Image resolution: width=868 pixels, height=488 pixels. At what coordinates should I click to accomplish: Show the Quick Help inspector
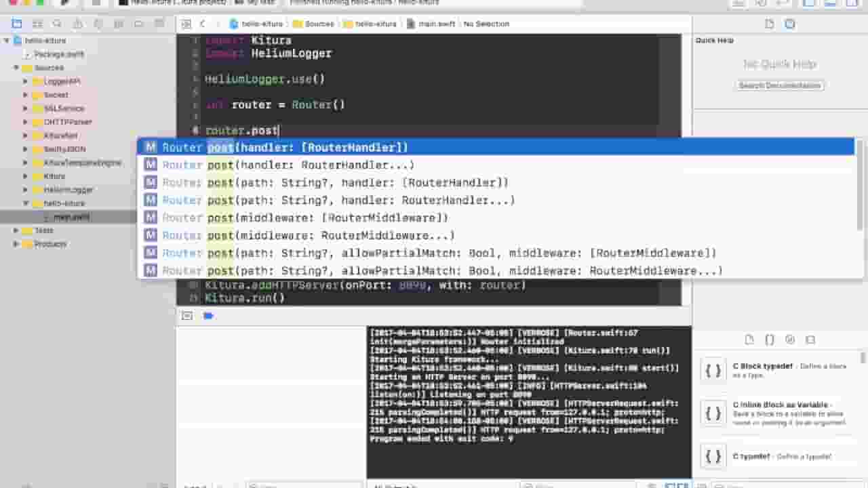(x=790, y=24)
